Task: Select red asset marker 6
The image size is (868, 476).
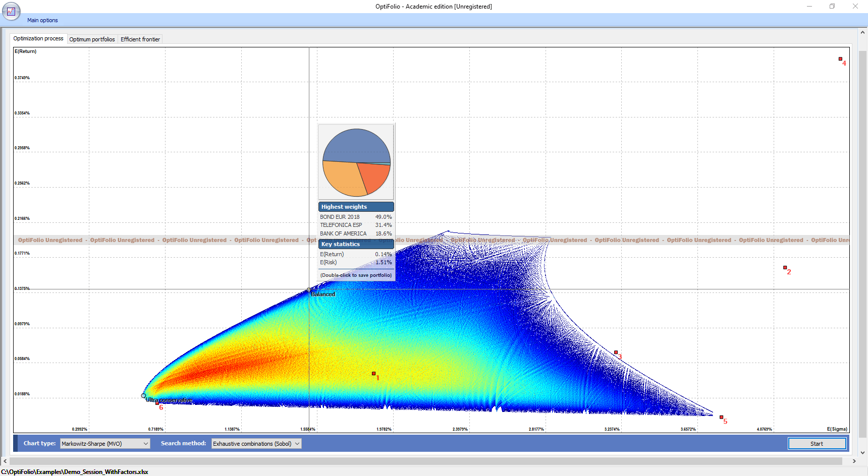Action: pos(157,403)
